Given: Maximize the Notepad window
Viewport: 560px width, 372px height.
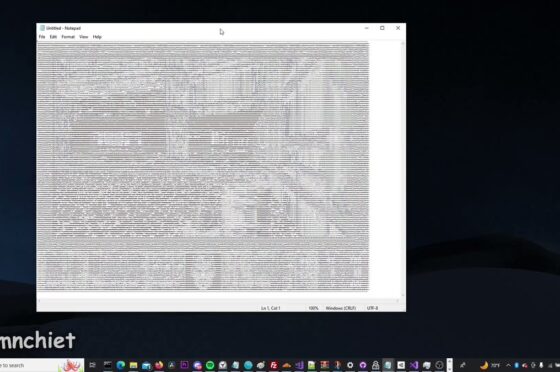Looking at the screenshot, I should point(382,28).
